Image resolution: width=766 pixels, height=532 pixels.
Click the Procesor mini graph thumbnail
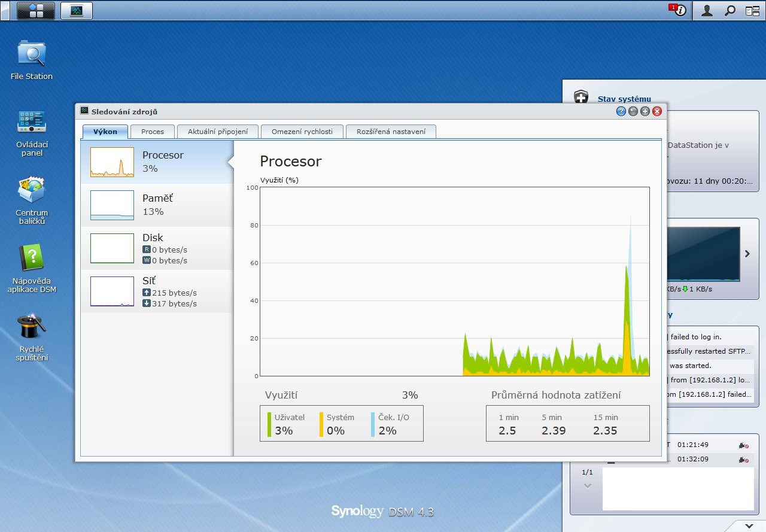[112, 162]
